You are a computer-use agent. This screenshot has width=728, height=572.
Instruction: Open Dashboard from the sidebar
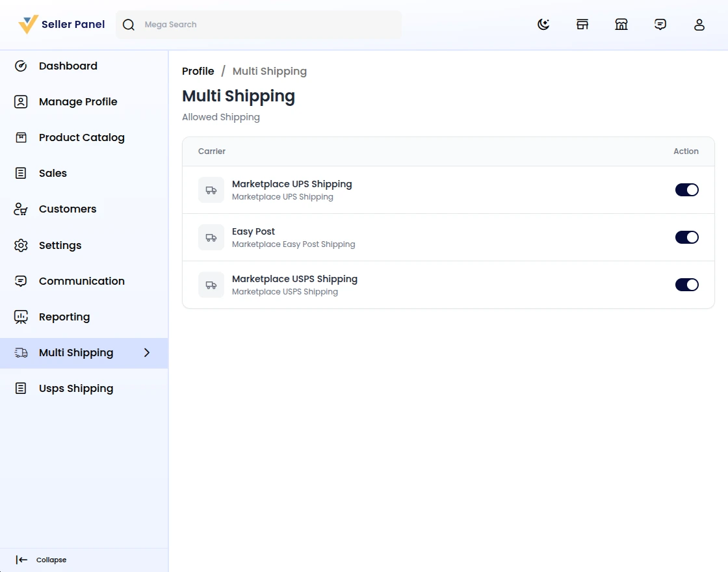68,66
